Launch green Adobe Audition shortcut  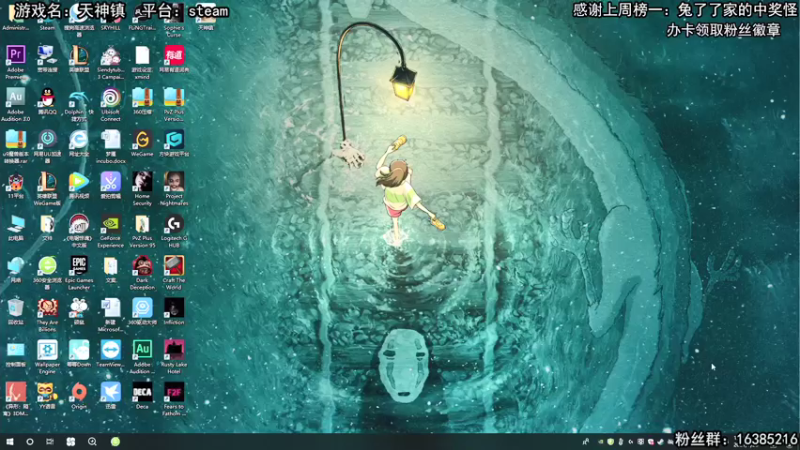pyautogui.click(x=142, y=351)
